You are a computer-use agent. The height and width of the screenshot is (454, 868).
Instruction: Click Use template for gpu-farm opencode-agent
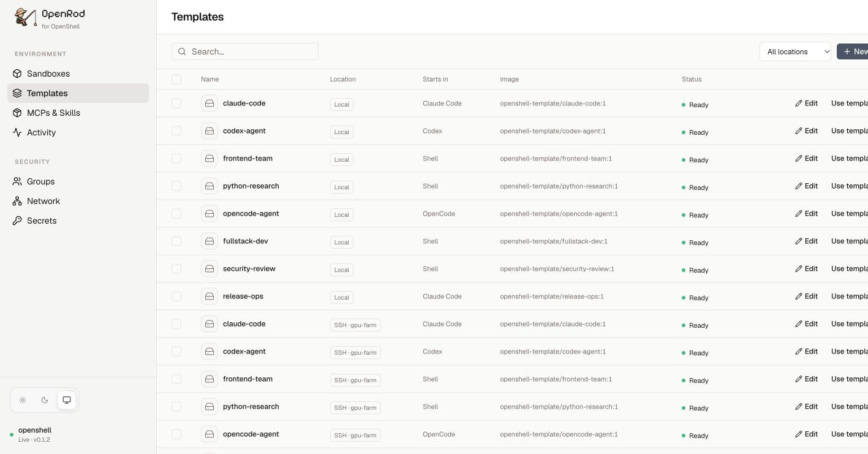tap(849, 434)
